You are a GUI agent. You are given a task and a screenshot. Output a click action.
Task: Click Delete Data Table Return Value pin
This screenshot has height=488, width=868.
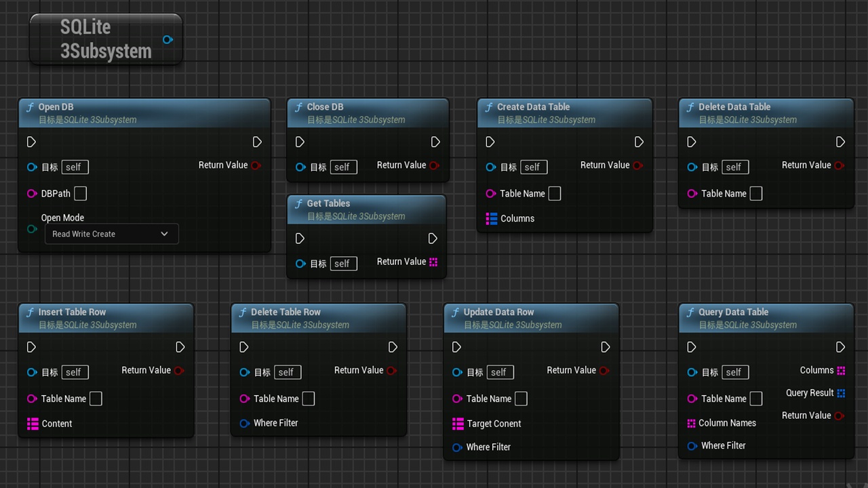pyautogui.click(x=839, y=165)
